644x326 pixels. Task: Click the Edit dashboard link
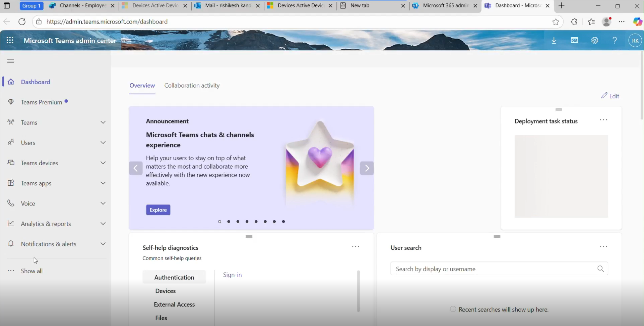610,96
